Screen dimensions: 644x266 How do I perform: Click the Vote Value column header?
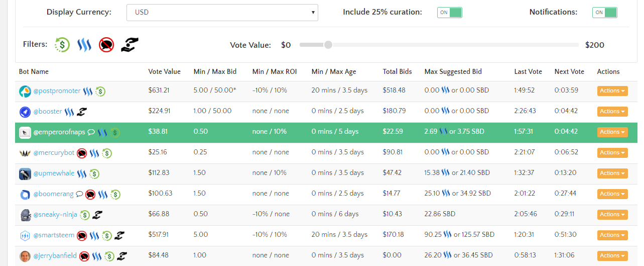tap(165, 72)
